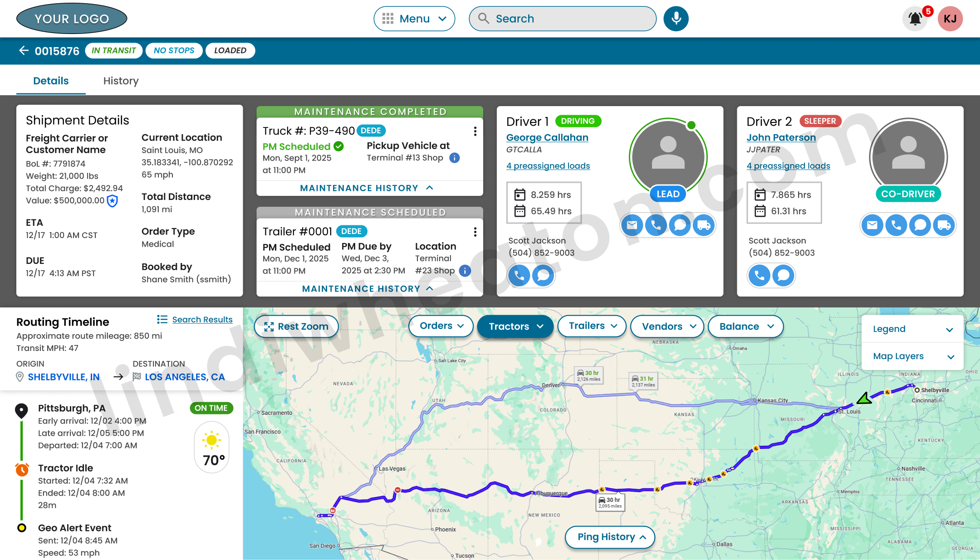Open the Vendors dropdown above the map
980x560 pixels.
667,326
